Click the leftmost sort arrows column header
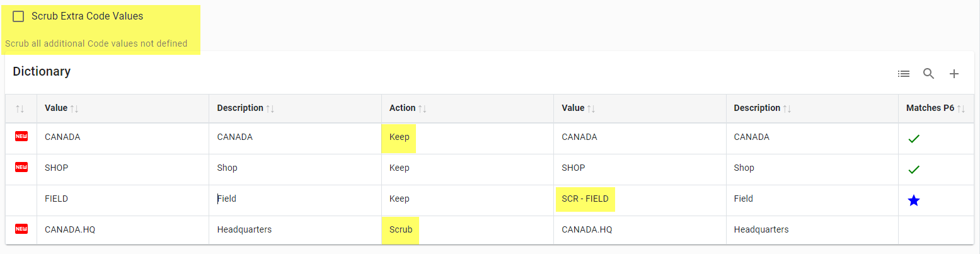 tap(21, 109)
